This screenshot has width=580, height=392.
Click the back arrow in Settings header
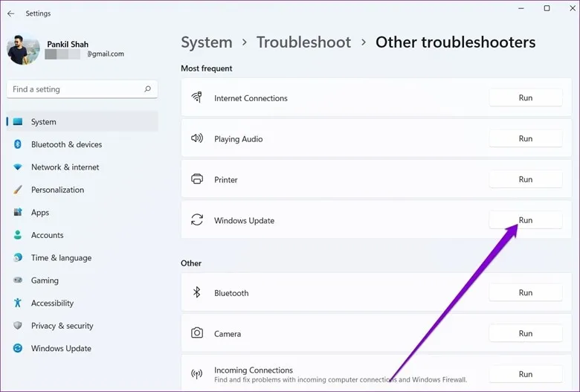[x=10, y=13]
